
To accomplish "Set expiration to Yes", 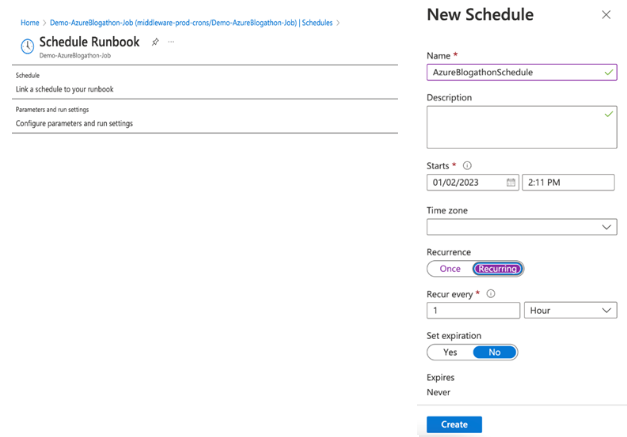I will click(x=450, y=352).
